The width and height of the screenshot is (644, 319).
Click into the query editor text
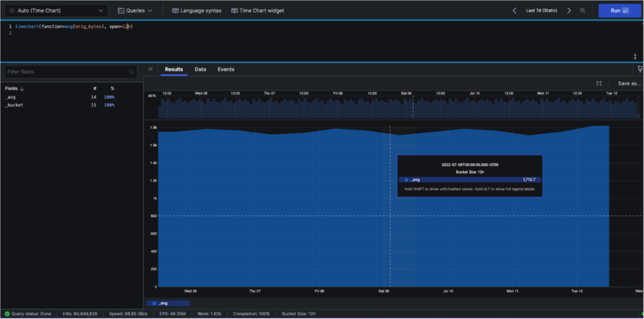click(x=74, y=26)
